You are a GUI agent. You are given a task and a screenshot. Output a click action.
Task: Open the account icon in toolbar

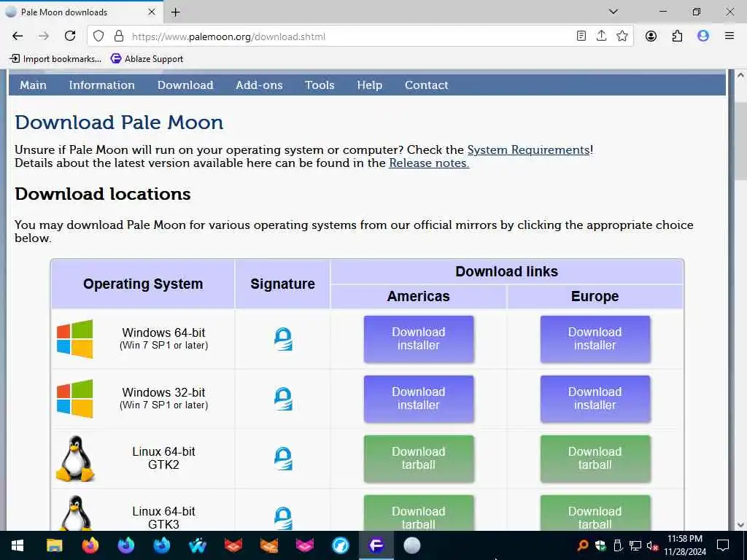pos(651,36)
